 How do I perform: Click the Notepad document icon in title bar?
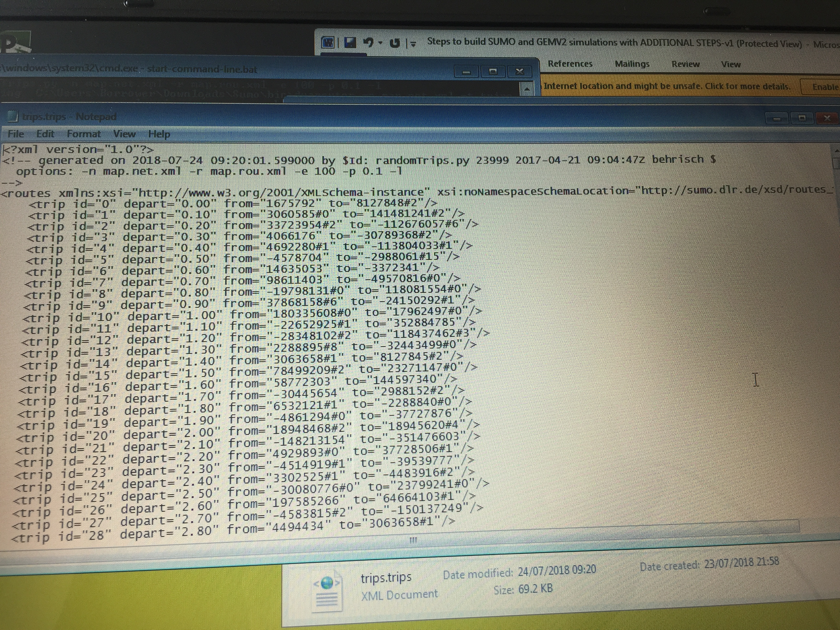point(13,116)
